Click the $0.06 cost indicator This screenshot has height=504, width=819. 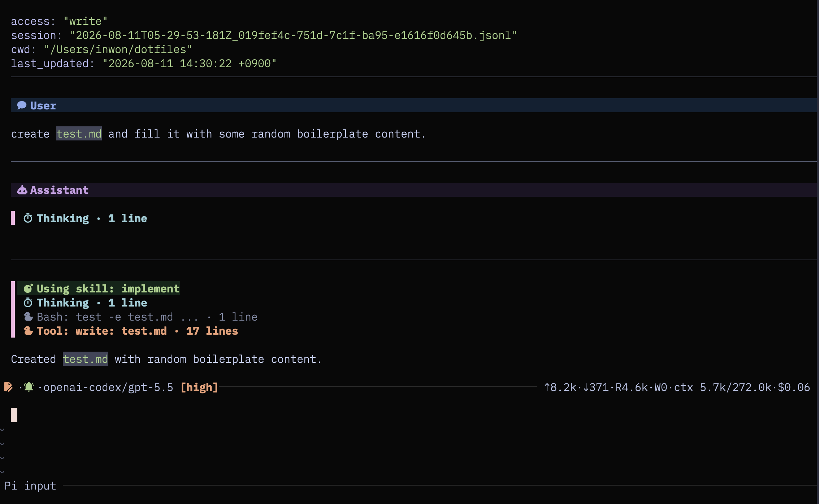point(794,387)
